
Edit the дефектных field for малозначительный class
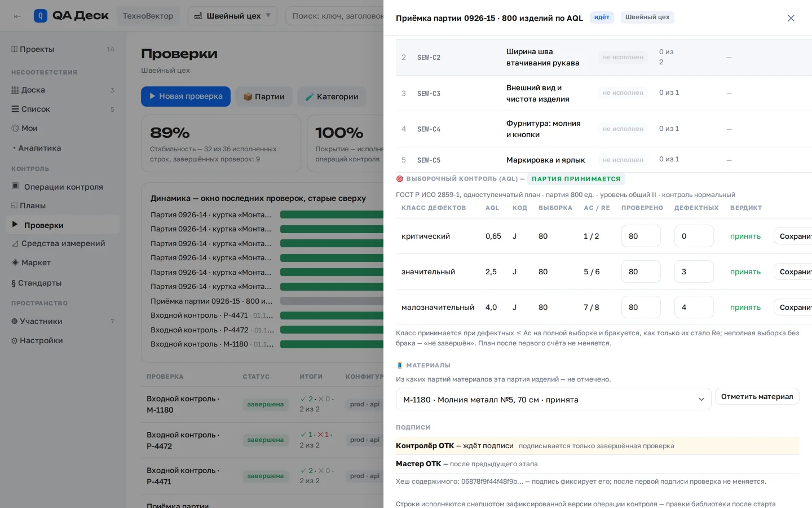click(x=694, y=307)
